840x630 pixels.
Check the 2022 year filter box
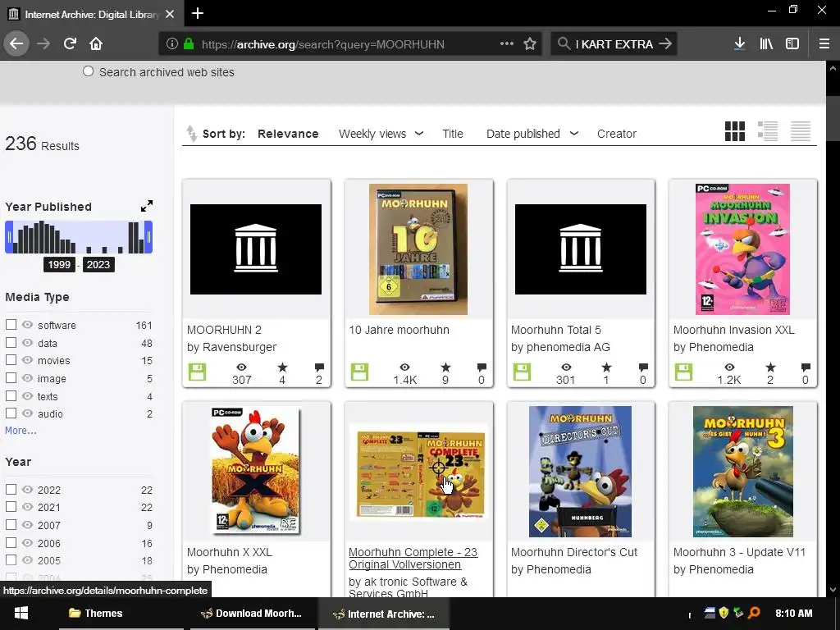11,489
